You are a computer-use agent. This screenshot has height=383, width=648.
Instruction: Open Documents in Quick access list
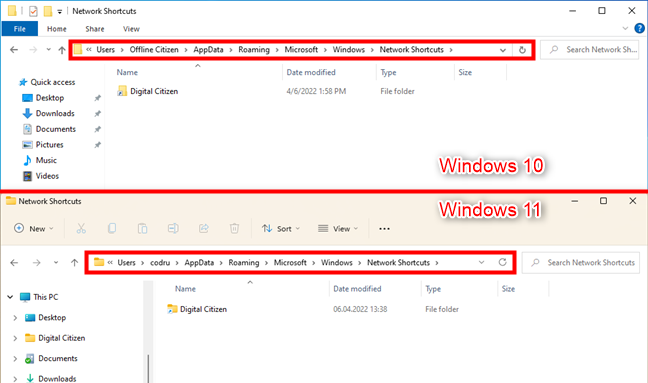[55, 129]
